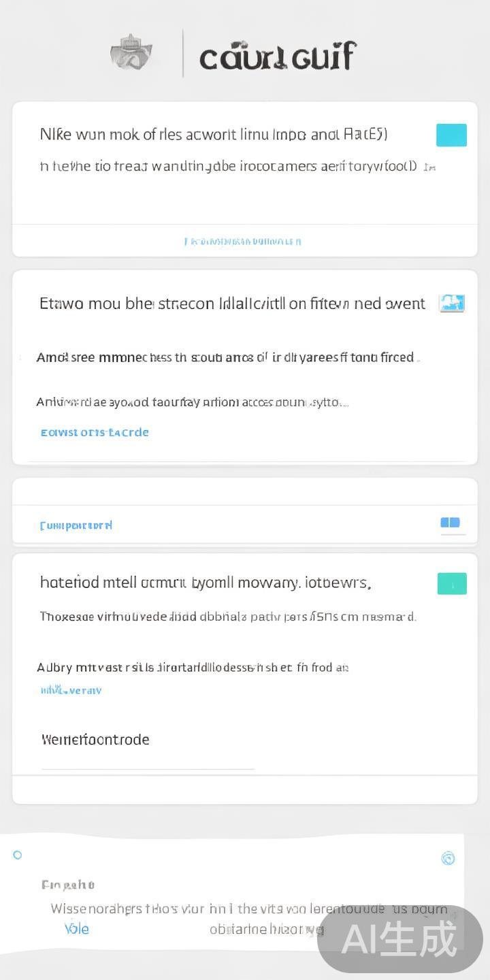Click the 'caurguif' header title

click(x=277, y=56)
